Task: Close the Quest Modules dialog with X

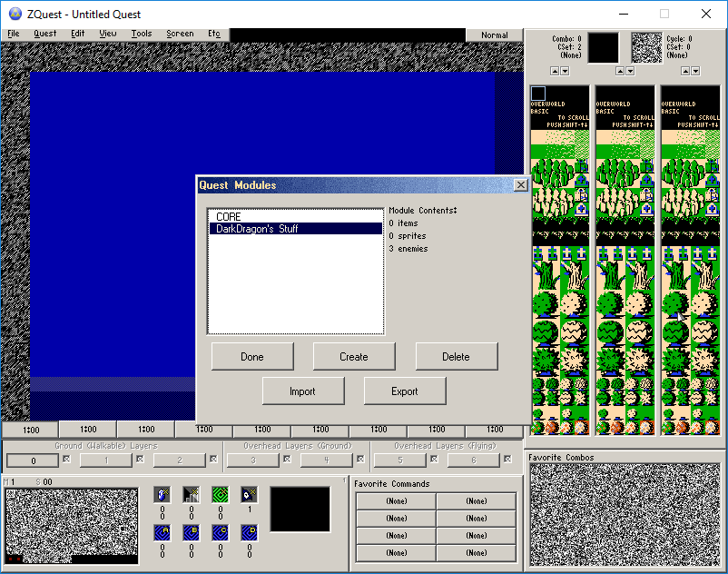Action: coord(521,185)
